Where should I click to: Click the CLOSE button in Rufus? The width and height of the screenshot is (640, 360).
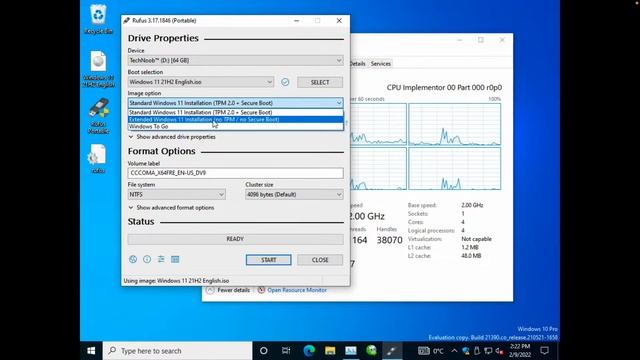tap(320, 260)
